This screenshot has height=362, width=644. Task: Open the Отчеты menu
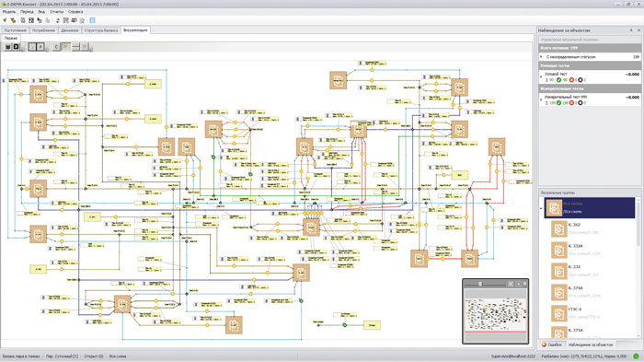(57, 12)
